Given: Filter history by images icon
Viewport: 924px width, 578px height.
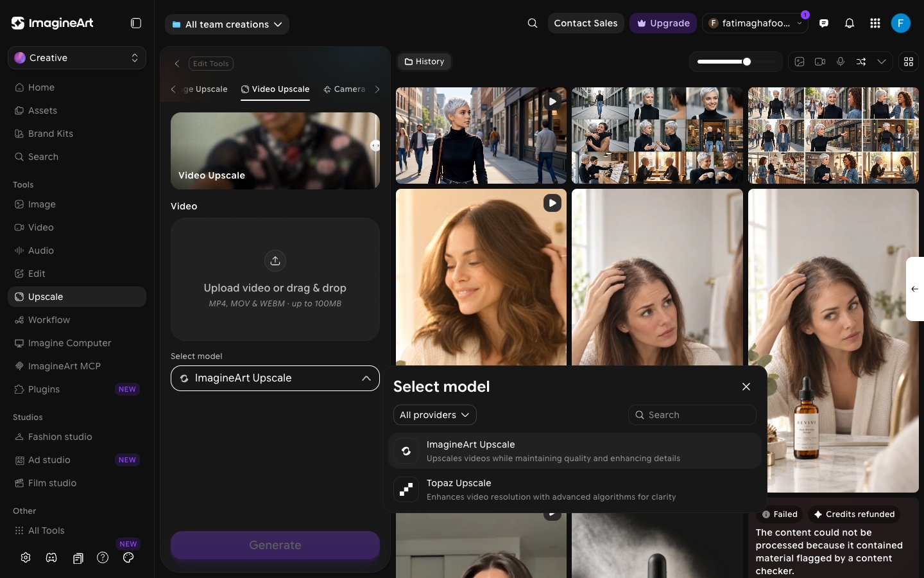Looking at the screenshot, I should [800, 62].
